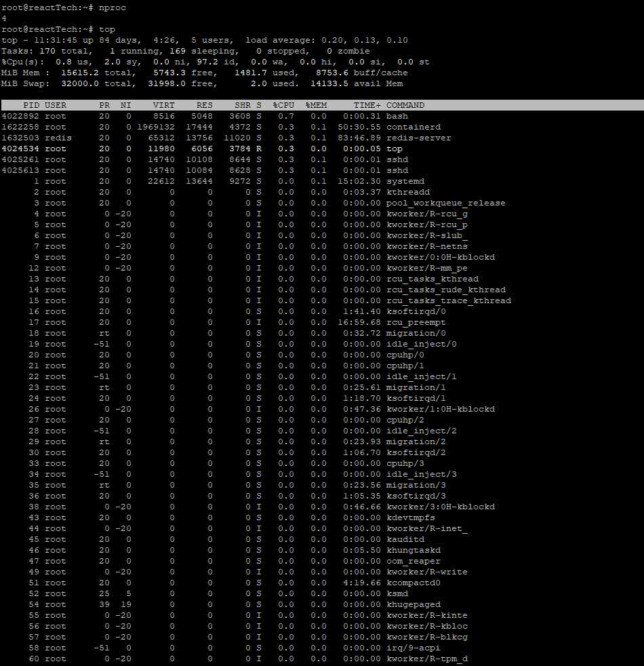Click the 'systemd' process name
This screenshot has width=644, height=666.
405,181
